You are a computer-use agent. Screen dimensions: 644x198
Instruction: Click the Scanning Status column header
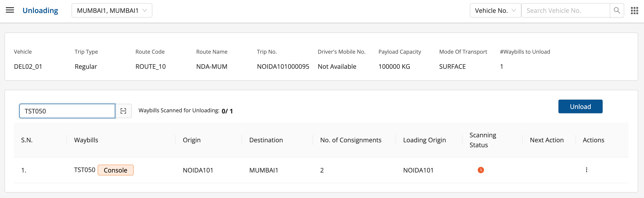(x=482, y=140)
